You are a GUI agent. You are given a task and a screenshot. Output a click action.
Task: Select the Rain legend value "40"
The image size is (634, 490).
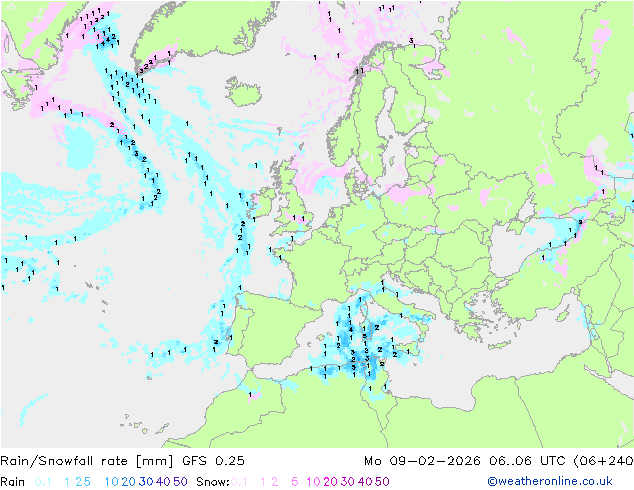(163, 482)
